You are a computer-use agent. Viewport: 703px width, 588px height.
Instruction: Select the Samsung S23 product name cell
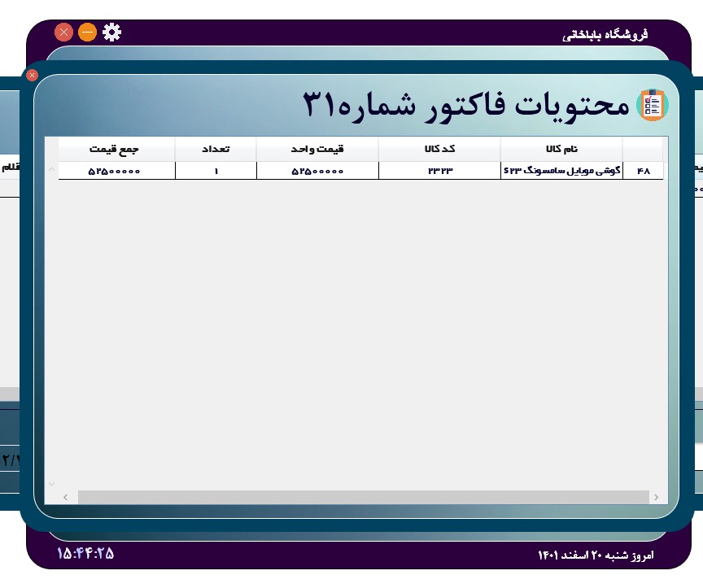561,171
